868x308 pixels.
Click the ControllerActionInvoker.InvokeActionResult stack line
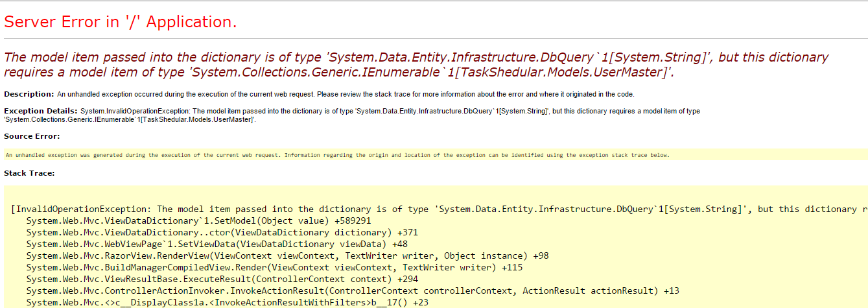[353, 290]
